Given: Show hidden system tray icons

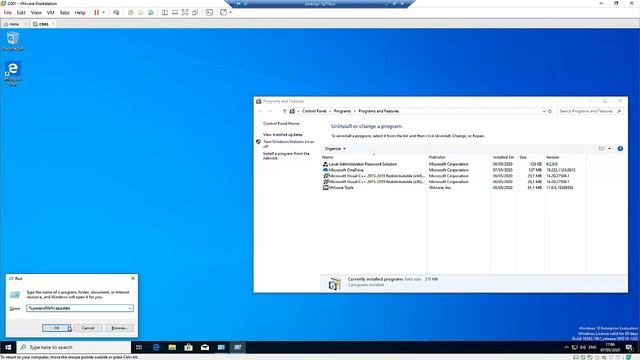Looking at the screenshot, I should coord(567,347).
